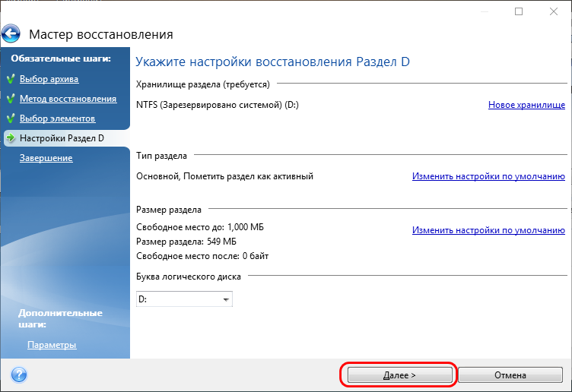Click green arrow beside Настройки Раздел D
The width and height of the screenshot is (572, 392).
click(x=11, y=138)
